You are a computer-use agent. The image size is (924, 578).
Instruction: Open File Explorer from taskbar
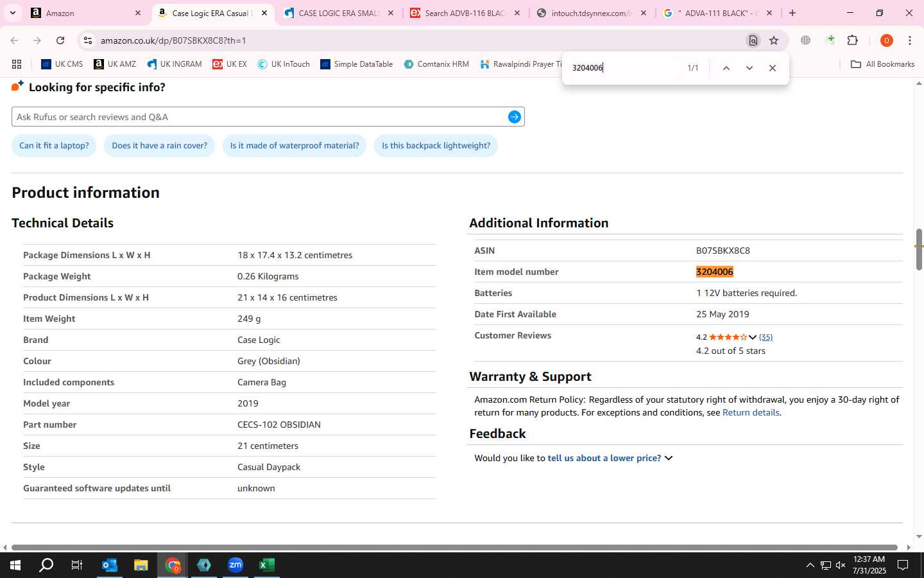(141, 565)
